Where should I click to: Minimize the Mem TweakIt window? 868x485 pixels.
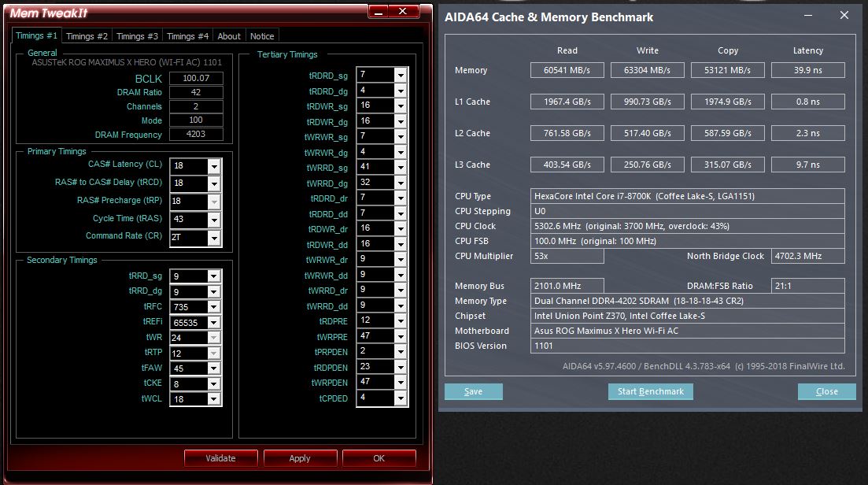point(379,11)
